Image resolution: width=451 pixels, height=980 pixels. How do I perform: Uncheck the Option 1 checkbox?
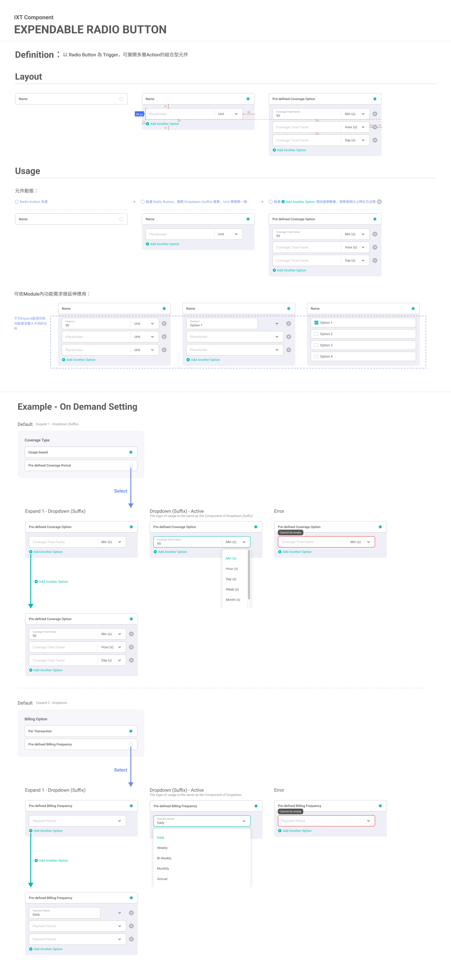[316, 323]
